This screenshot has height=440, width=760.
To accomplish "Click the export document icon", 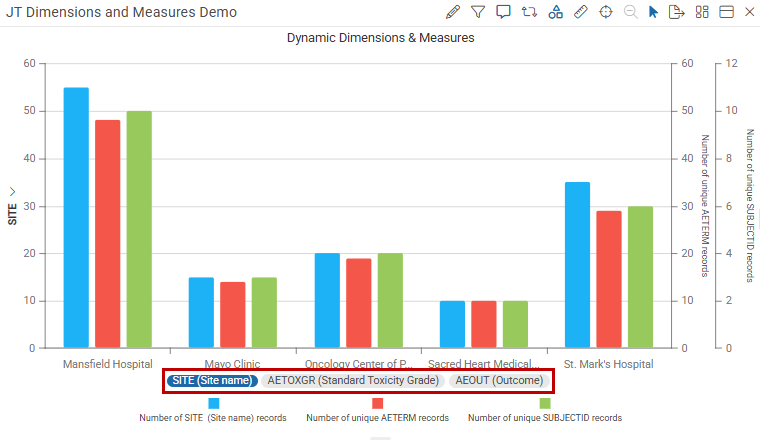I will tap(676, 12).
